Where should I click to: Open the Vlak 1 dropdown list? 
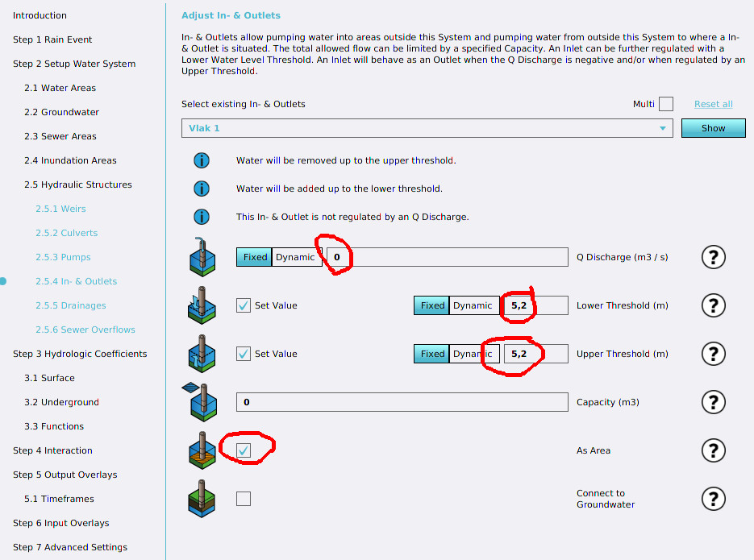click(427, 128)
